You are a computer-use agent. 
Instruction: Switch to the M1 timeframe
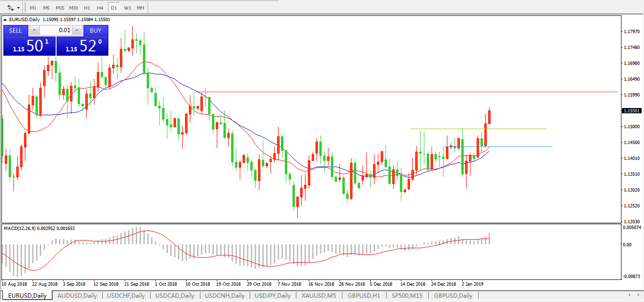pos(33,8)
